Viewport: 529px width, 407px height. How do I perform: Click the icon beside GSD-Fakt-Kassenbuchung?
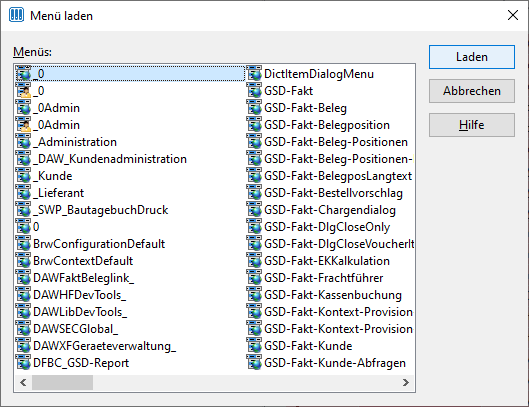(x=254, y=295)
